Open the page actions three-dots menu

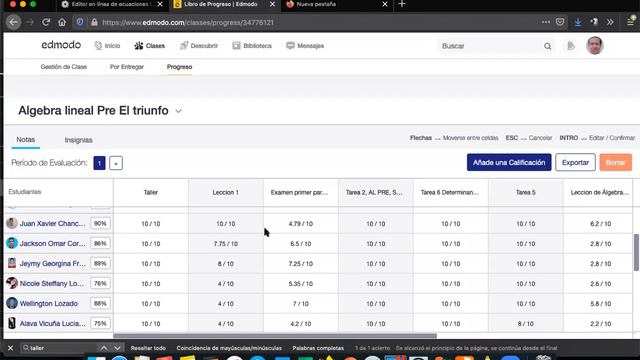(x=546, y=22)
